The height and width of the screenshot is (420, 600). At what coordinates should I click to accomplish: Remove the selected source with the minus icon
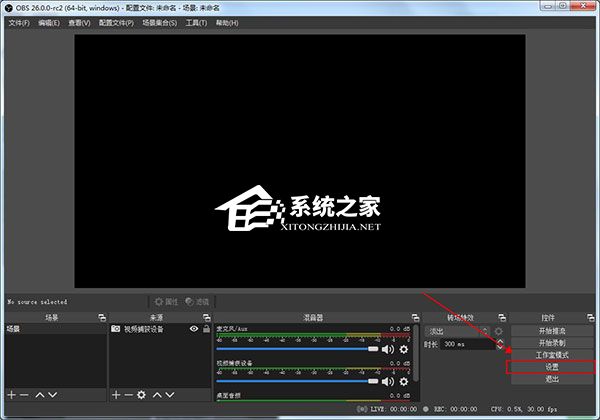[129, 395]
